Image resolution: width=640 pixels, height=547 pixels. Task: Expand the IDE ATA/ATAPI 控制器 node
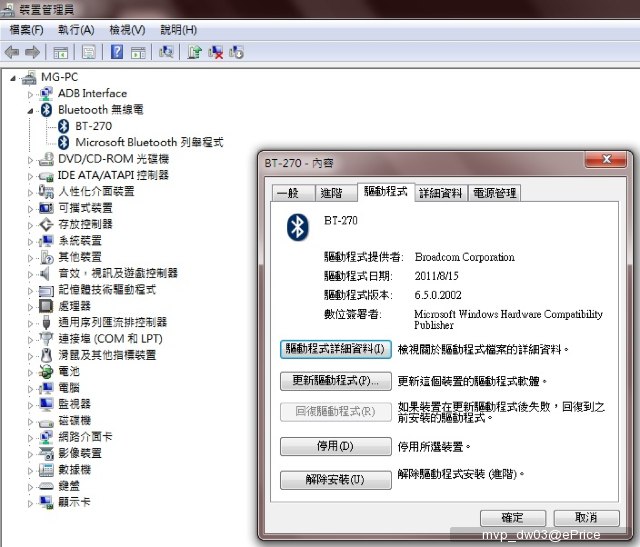pyautogui.click(x=30, y=176)
